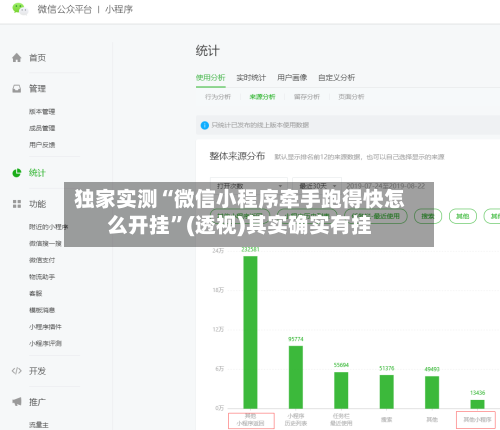Click the 微信公众平台 header title
This screenshot has height=430, width=500.
coord(64,9)
